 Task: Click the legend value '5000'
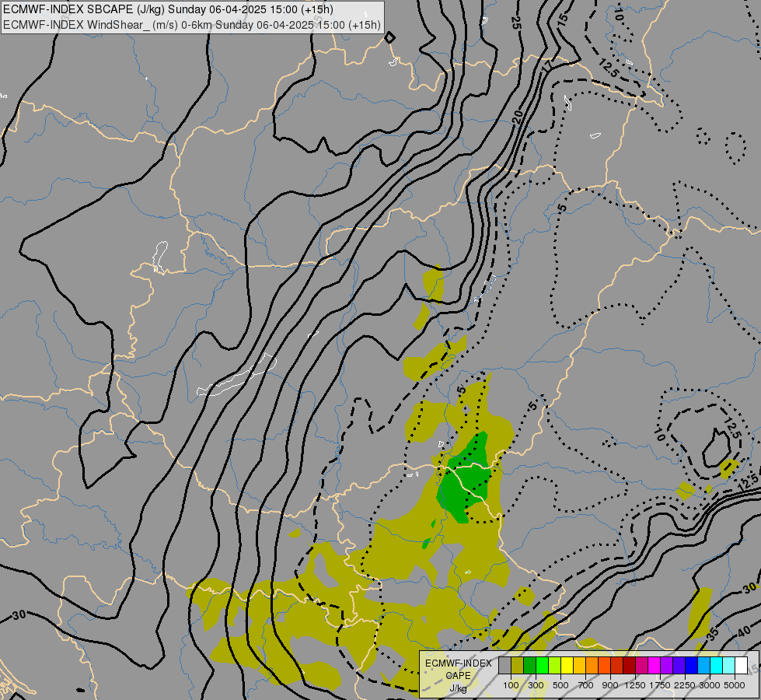[x=735, y=685]
